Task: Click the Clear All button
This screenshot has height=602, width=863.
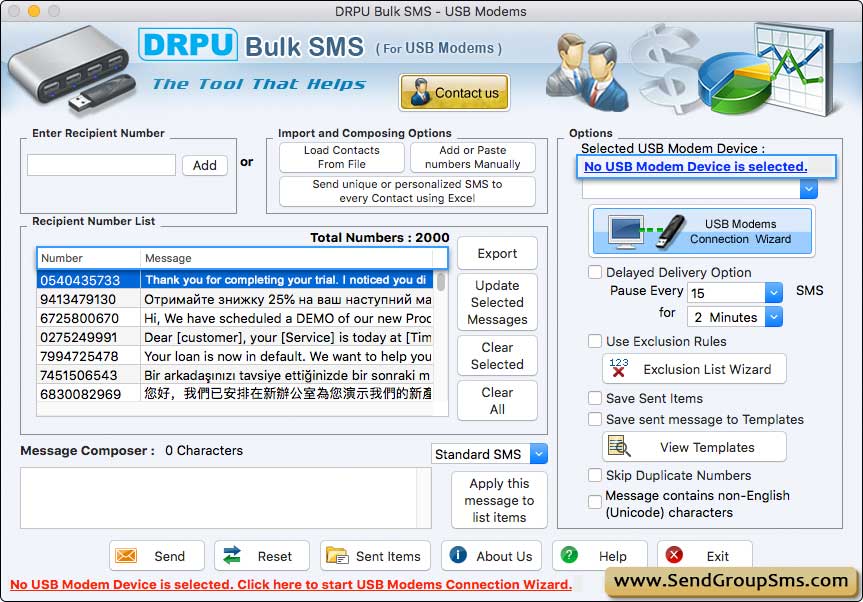Action: 497,401
